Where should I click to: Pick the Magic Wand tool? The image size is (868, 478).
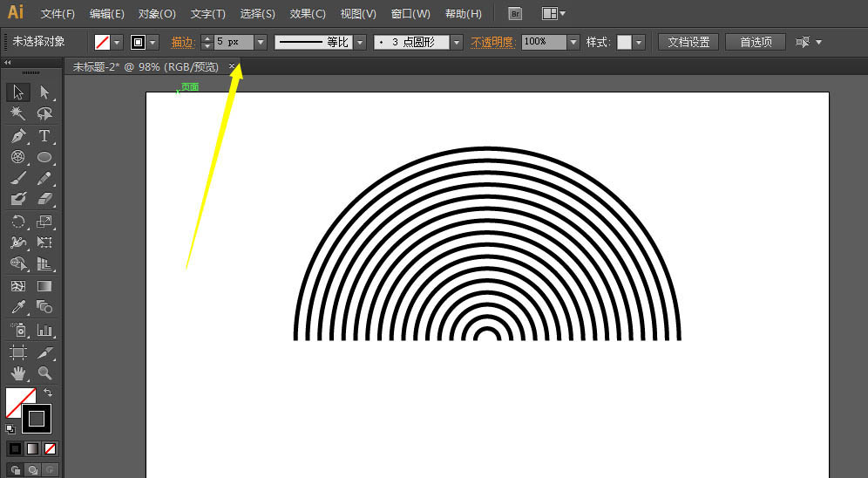point(18,114)
